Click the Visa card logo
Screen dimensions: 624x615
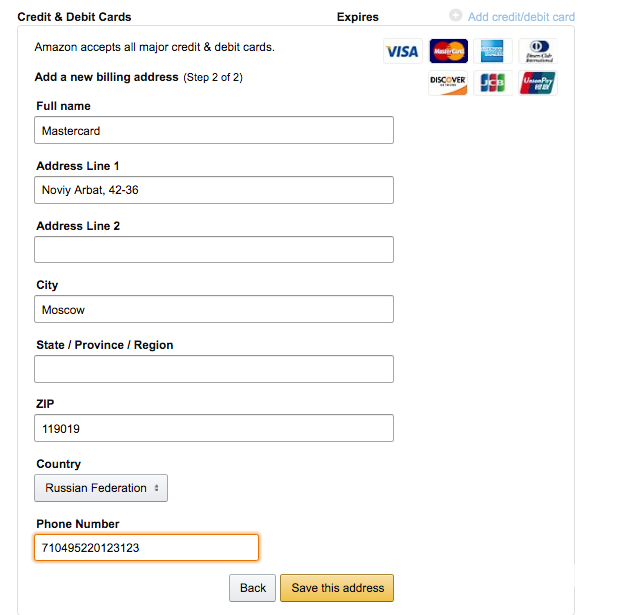pos(402,51)
